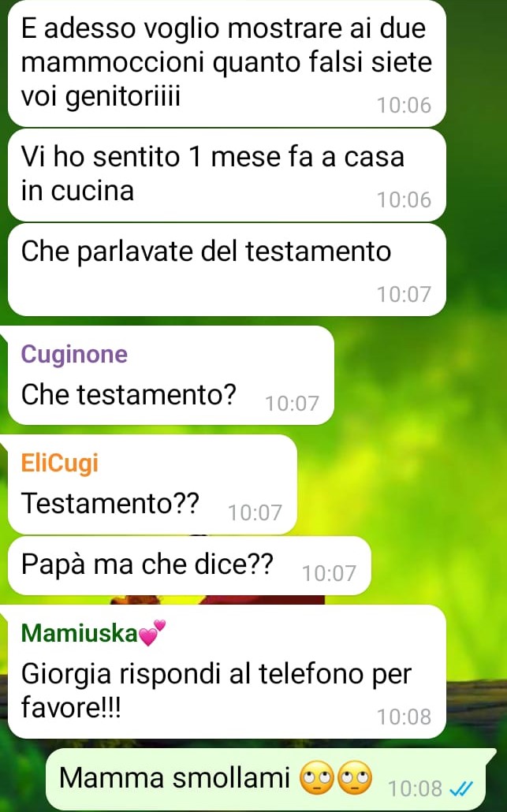Image resolution: width=507 pixels, height=812 pixels.
Task: Click the 10:07 timestamp next to 'Testamento??'
Action: [255, 512]
